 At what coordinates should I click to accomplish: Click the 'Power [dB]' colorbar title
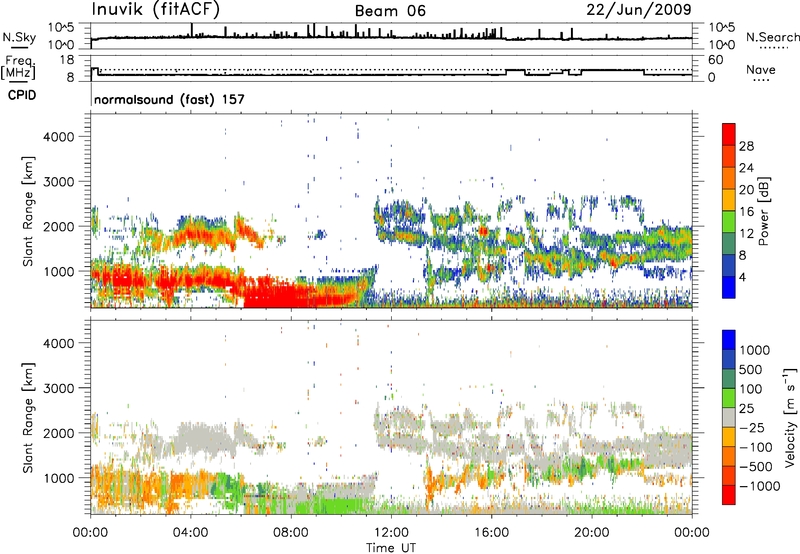pos(764,211)
